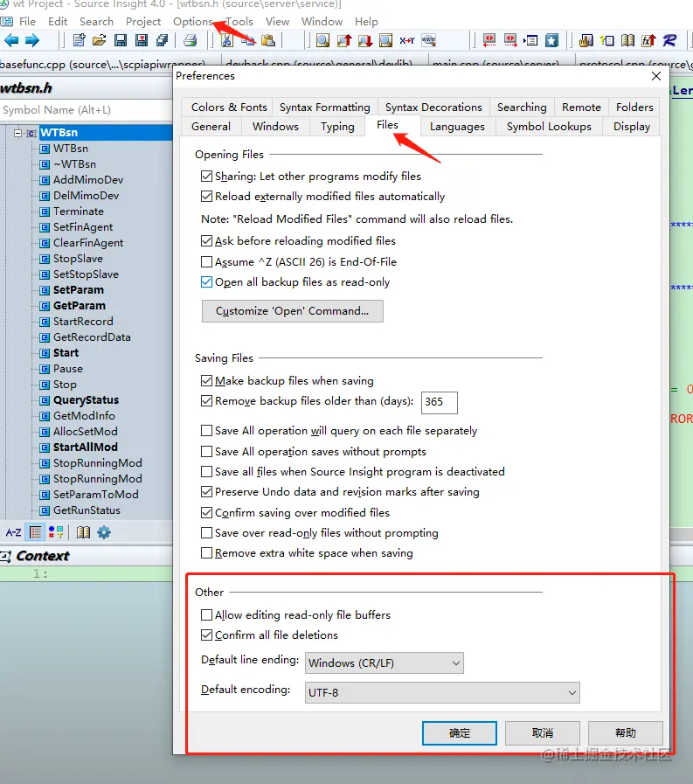Switch to the Syntax Formatting tab
693x784 pixels.
(324, 107)
